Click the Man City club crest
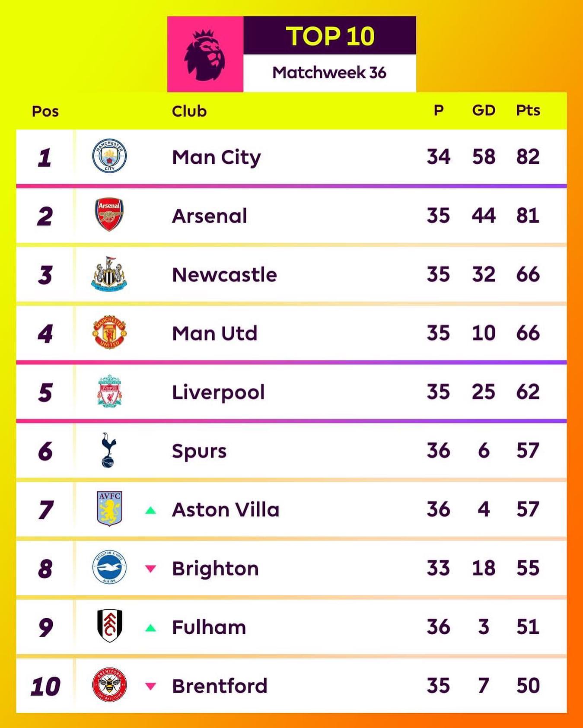 pyautogui.click(x=109, y=156)
